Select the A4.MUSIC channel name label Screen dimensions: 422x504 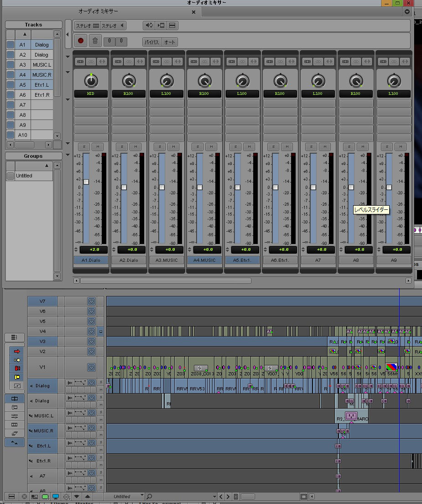tap(204, 260)
